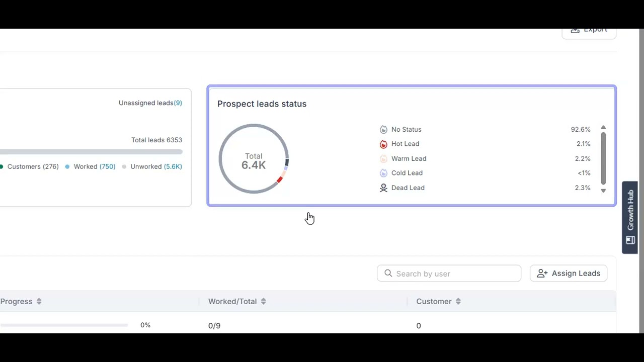Focus the Search by user field

click(449, 274)
